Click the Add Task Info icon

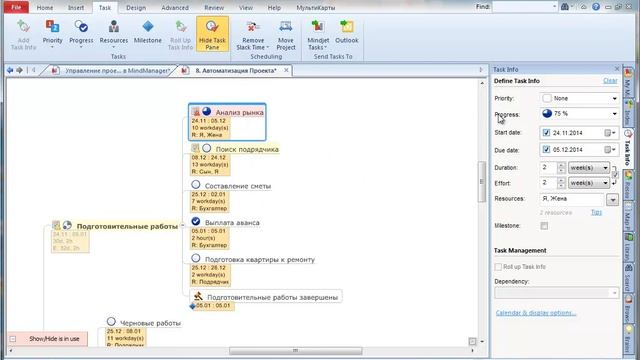(23, 27)
